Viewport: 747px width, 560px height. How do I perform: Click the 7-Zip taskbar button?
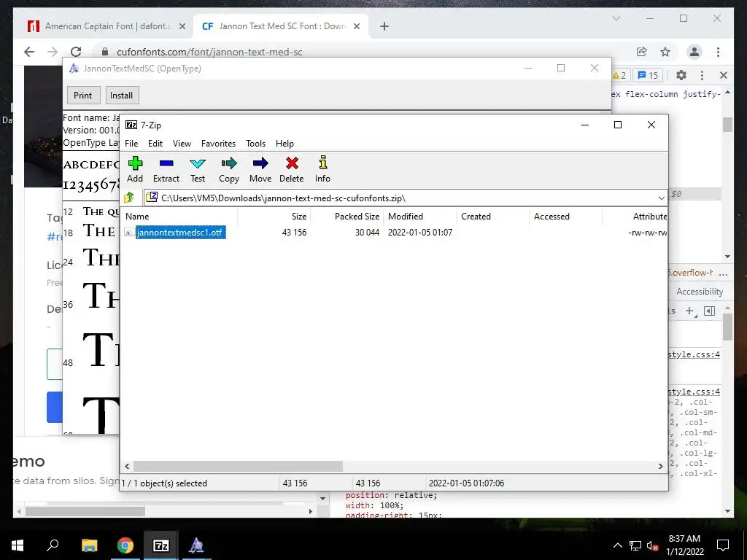pos(161,545)
